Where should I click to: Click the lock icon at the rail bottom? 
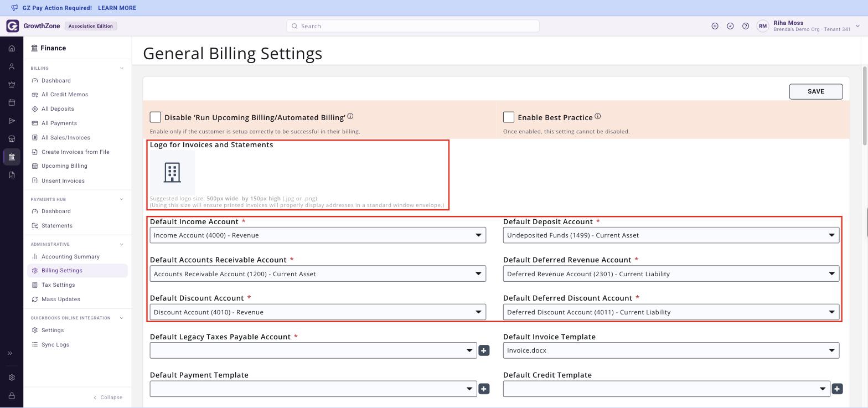click(x=12, y=396)
